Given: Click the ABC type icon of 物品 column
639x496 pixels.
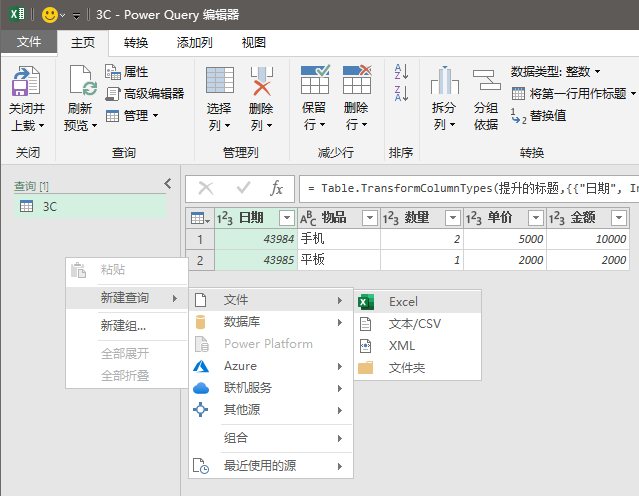Looking at the screenshot, I should pyautogui.click(x=308, y=218).
